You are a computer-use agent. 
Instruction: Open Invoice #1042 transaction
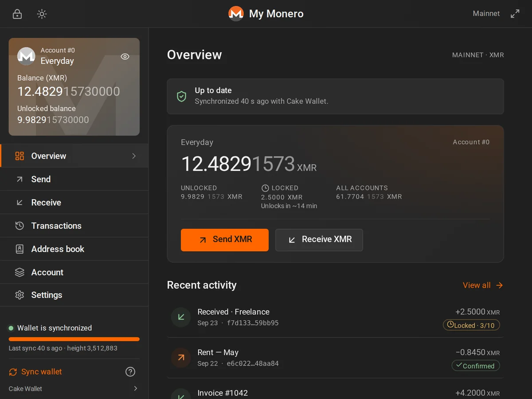click(336, 389)
